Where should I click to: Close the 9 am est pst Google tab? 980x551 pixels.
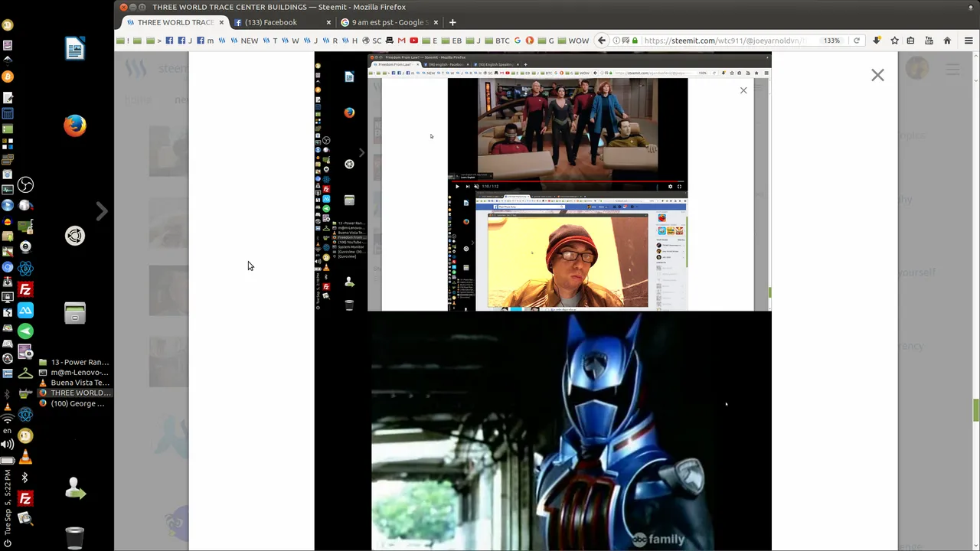[x=436, y=22]
